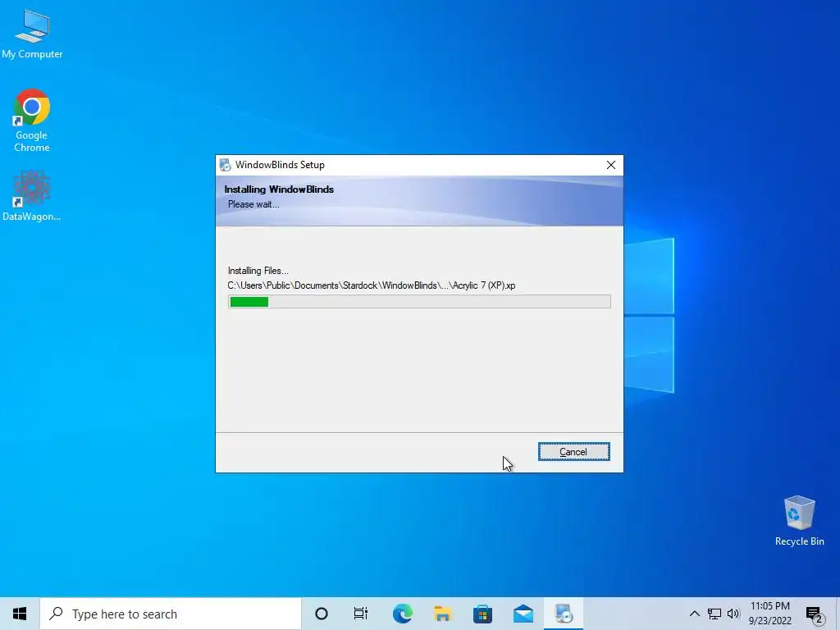Open the Mail app from the taskbar
The image size is (840, 630).
coord(523,614)
